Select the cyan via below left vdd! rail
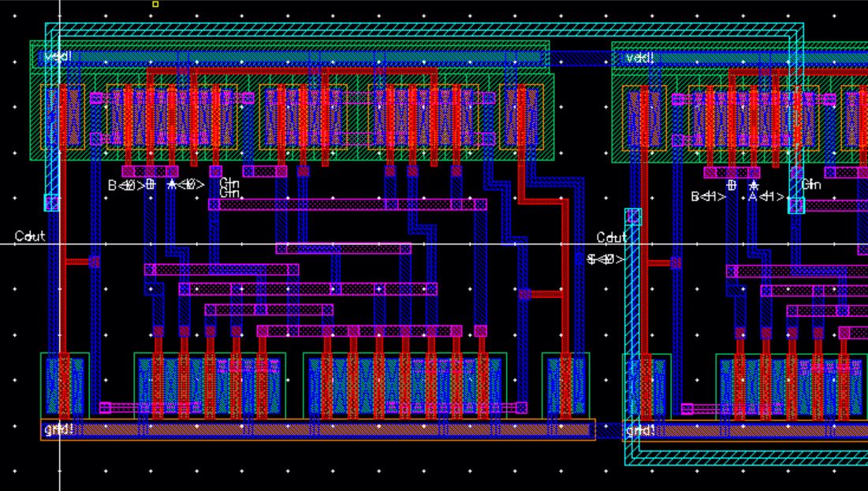Screen dimensions: 868x491 [51, 203]
